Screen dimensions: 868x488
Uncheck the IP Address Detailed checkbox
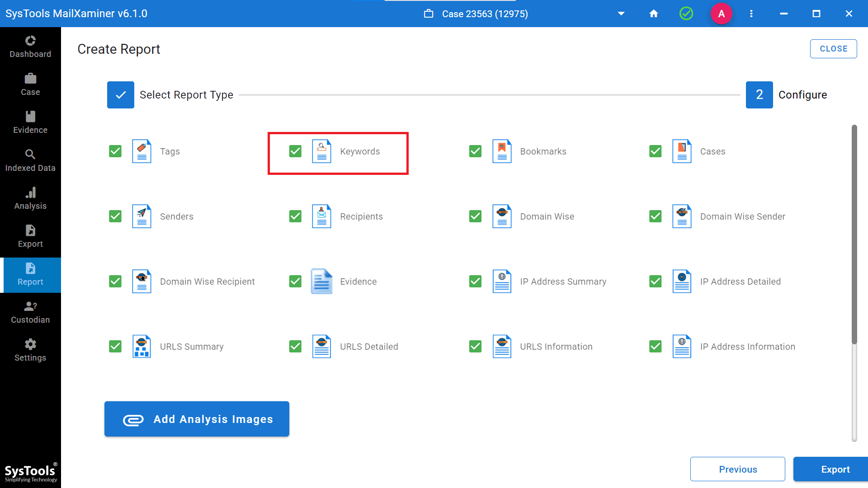pyautogui.click(x=655, y=281)
